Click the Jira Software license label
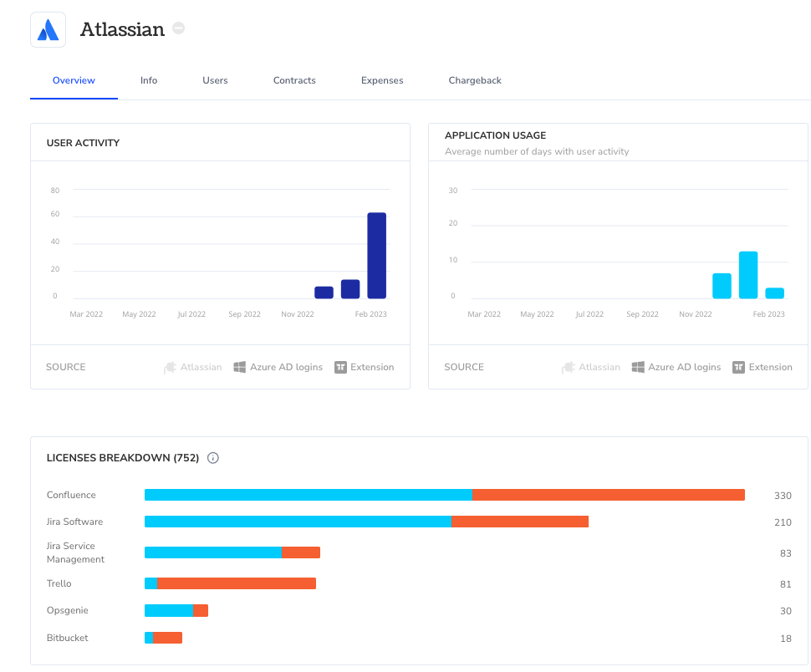Image resolution: width=811 pixels, height=672 pixels. 74,522
